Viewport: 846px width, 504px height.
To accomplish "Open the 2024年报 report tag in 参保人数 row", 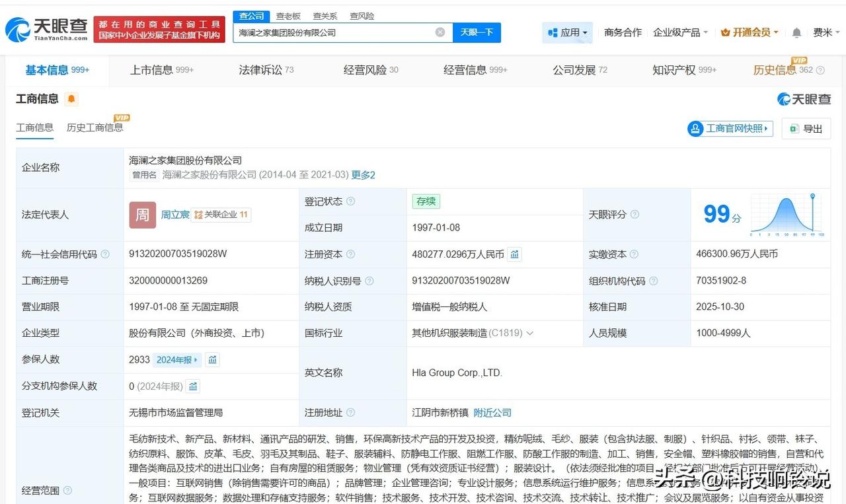I will [176, 360].
